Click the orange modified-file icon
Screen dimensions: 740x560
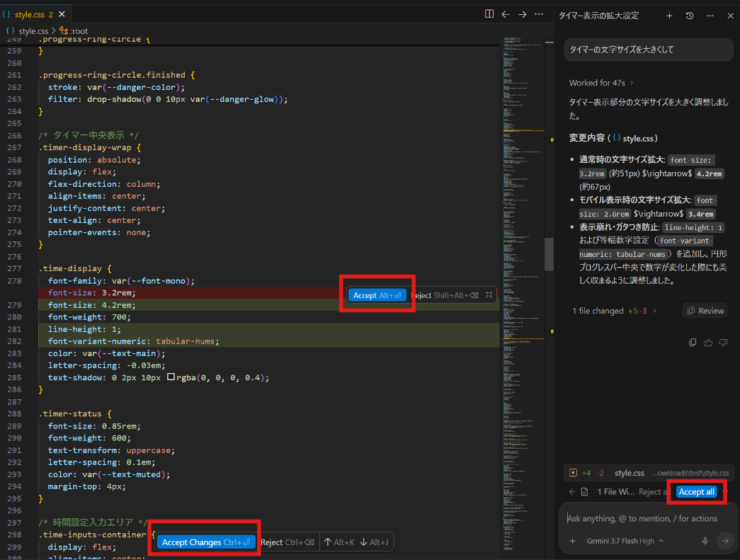point(573,473)
